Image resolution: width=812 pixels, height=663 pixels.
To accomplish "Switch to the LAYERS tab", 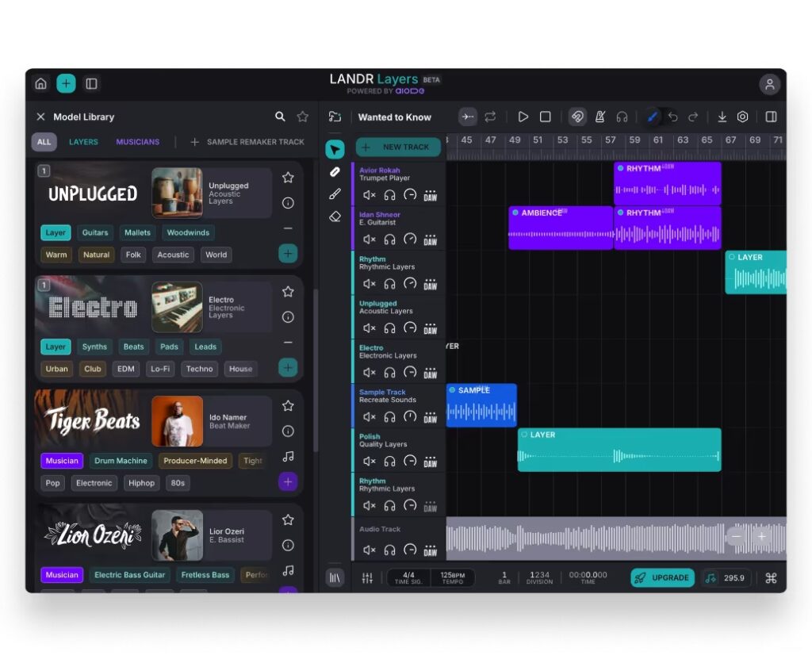I will (x=83, y=141).
